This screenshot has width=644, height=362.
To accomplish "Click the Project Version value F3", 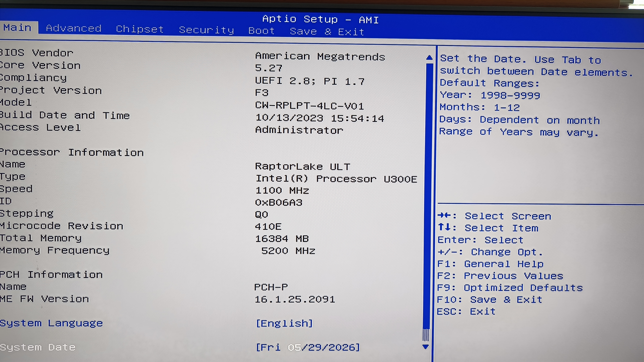I will pos(261,93).
